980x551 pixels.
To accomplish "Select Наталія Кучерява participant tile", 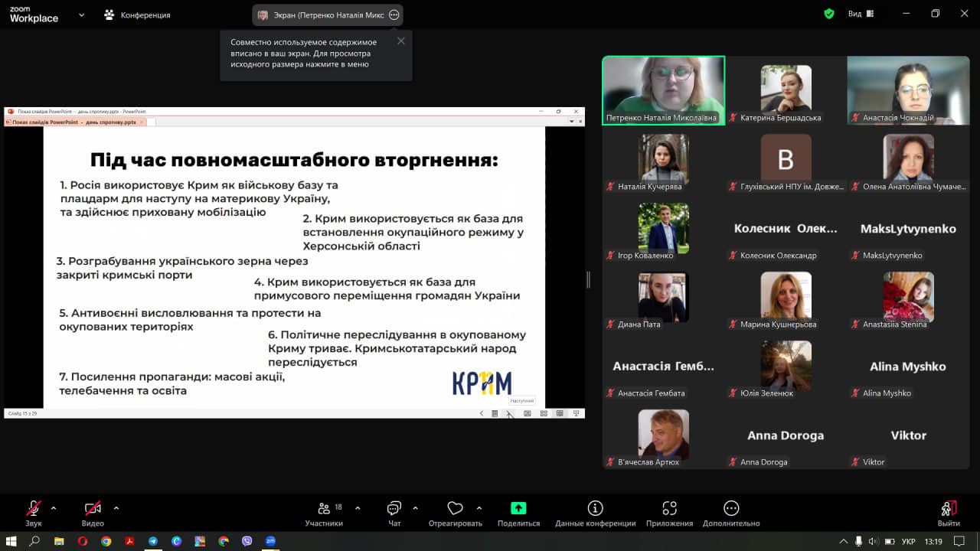I will click(x=664, y=159).
